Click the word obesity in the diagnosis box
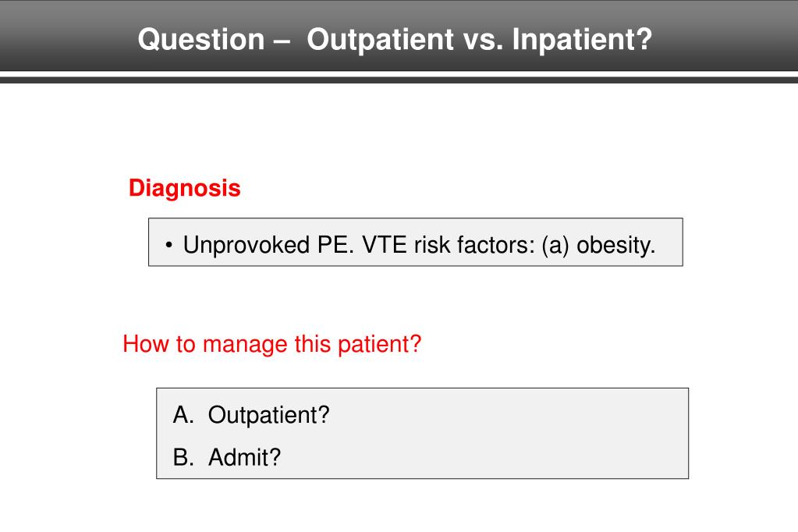The width and height of the screenshot is (798, 532). click(x=615, y=246)
